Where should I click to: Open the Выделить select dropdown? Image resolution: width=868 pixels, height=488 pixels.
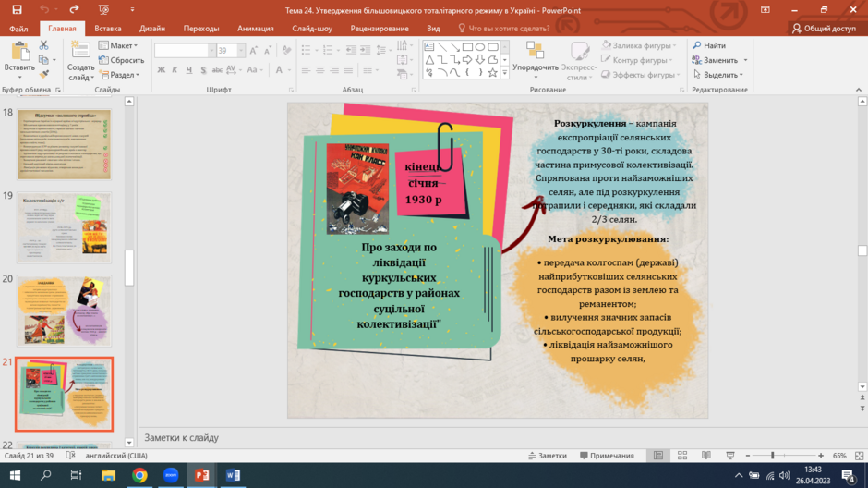tap(718, 75)
